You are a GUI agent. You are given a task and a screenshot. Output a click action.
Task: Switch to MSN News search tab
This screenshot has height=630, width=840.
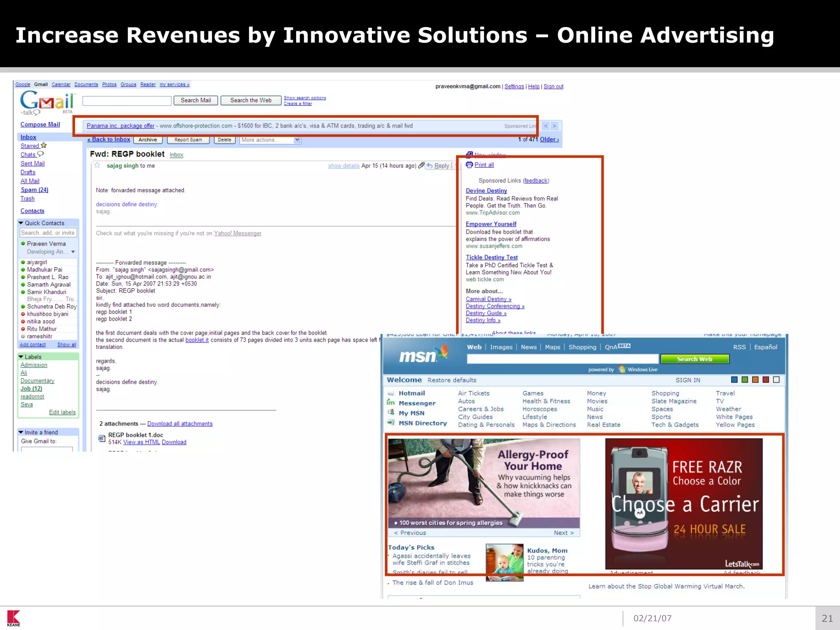click(x=529, y=347)
